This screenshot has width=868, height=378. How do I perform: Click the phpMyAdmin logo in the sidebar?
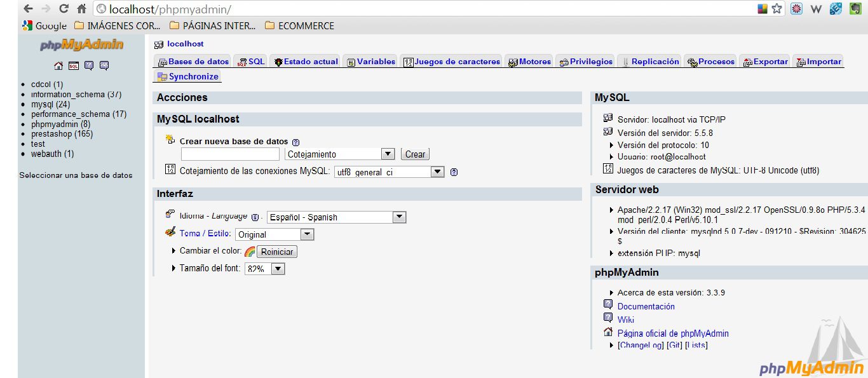tap(81, 45)
